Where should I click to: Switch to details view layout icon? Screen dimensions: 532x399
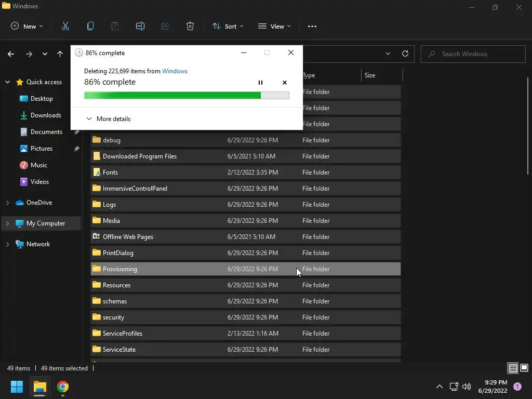coord(513,368)
